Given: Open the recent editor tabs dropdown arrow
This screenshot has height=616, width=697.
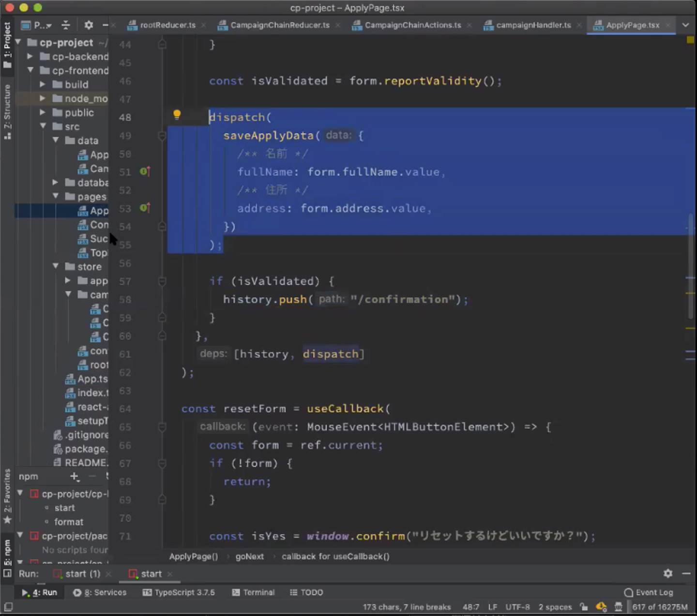Looking at the screenshot, I should (x=685, y=25).
